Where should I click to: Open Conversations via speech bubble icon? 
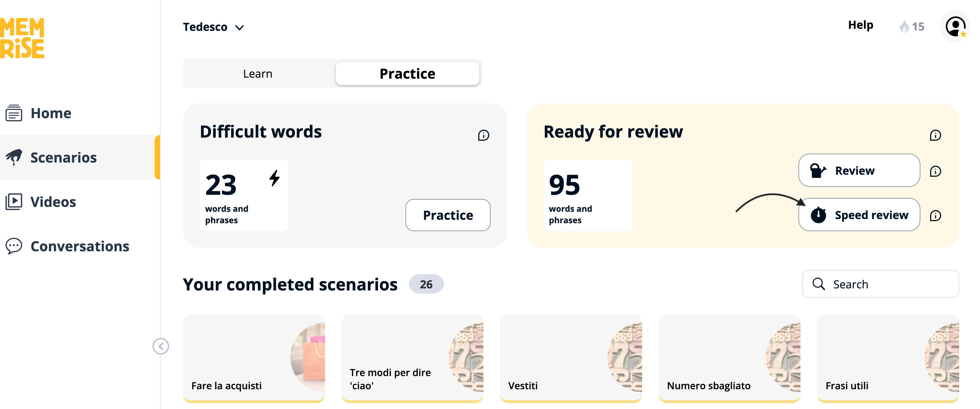point(14,246)
